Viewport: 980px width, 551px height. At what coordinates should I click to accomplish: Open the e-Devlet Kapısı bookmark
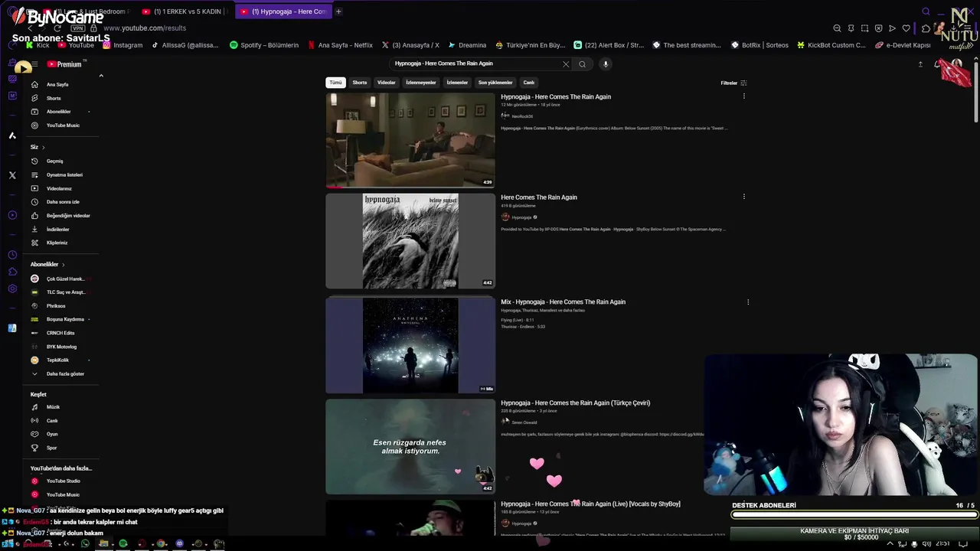(902, 45)
